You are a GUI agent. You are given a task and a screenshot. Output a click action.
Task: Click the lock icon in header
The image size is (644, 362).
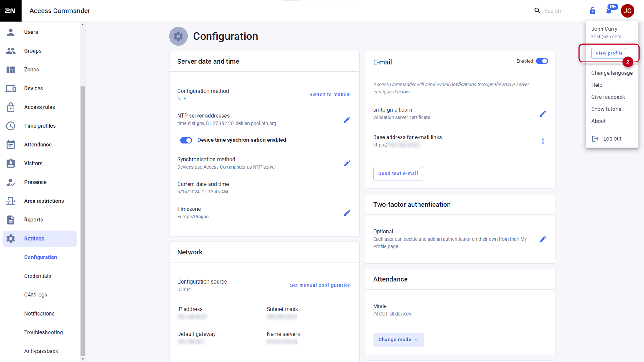(592, 11)
